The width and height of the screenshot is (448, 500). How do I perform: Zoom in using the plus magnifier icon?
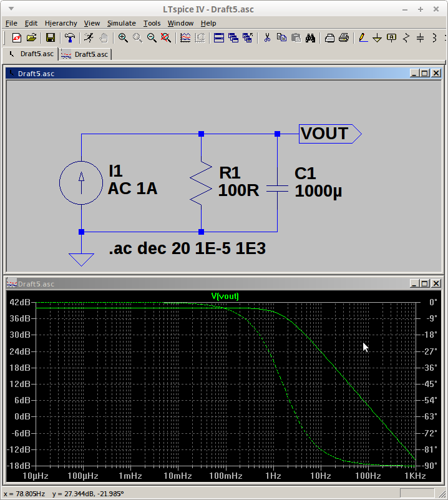[x=123, y=38]
